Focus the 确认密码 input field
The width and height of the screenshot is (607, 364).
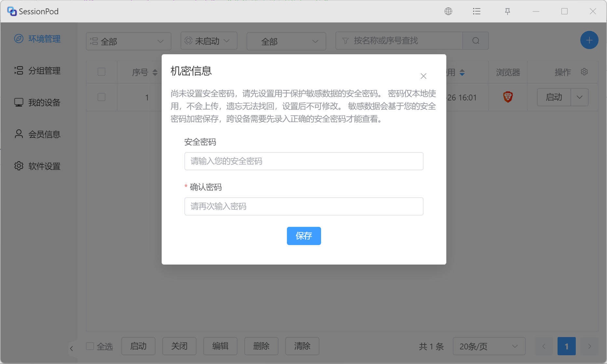304,206
